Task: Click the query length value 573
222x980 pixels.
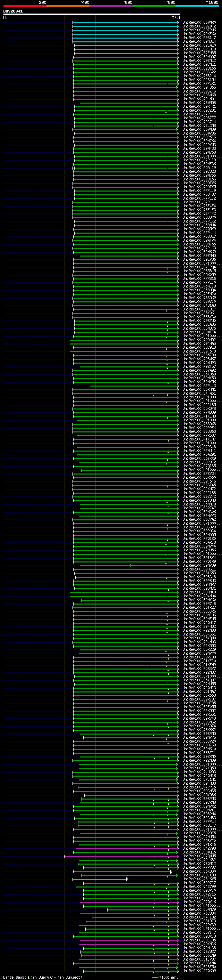Action: coord(175,17)
